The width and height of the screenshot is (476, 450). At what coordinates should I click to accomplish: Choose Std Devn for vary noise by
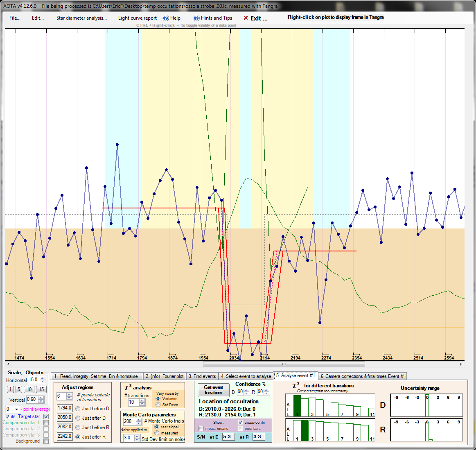[x=158, y=405]
